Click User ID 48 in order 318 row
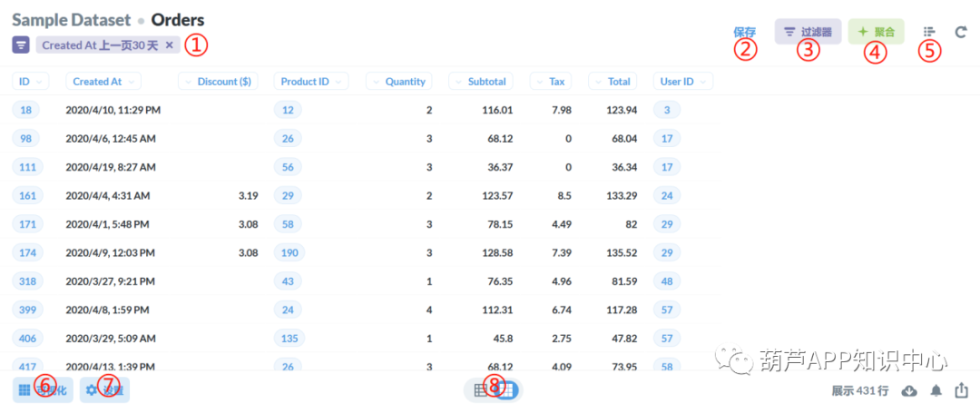Viewport: 980px width, 404px height. (667, 281)
